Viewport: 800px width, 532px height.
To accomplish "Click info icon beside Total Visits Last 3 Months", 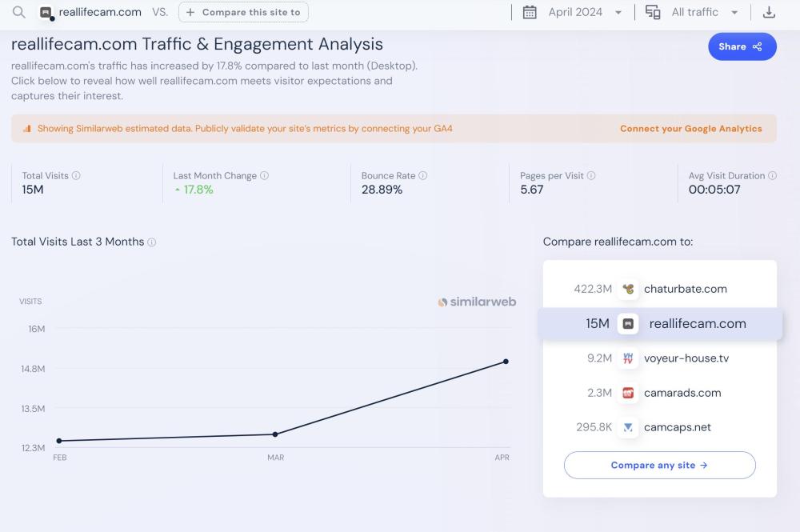I will [152, 242].
